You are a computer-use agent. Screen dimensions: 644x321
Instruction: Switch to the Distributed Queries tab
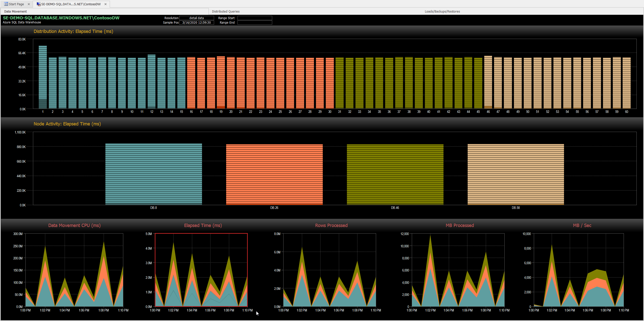(x=226, y=11)
